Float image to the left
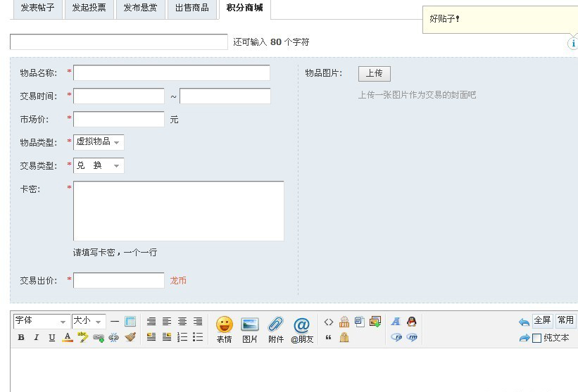Image resolution: width=578 pixels, height=392 pixels. (x=151, y=336)
